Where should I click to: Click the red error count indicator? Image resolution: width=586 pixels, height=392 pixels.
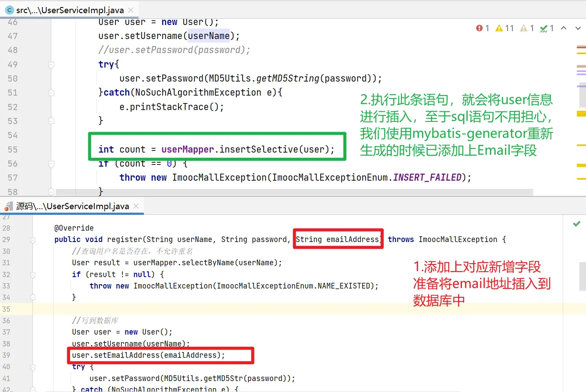click(482, 28)
